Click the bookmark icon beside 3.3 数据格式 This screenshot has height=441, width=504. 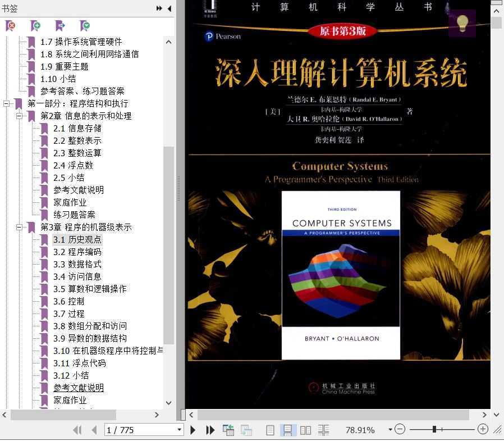click(44, 265)
